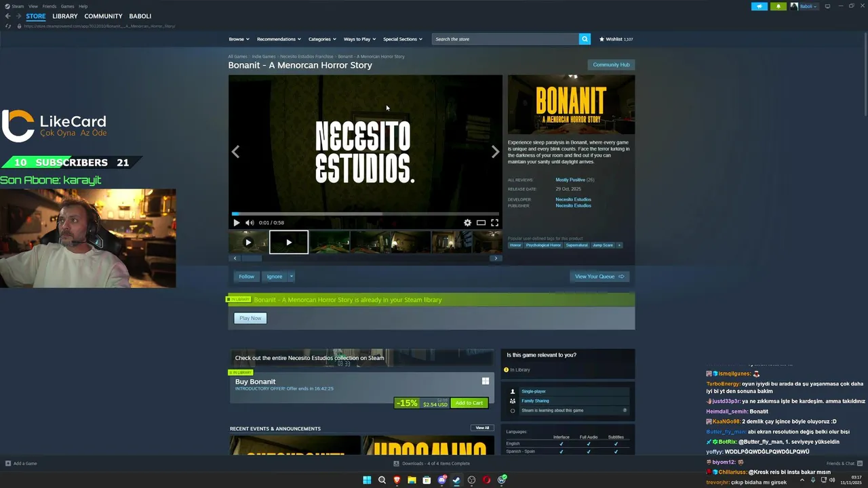868x488 pixels.
Task: Mute the trailer volume speaker icon
Action: pyautogui.click(x=250, y=222)
